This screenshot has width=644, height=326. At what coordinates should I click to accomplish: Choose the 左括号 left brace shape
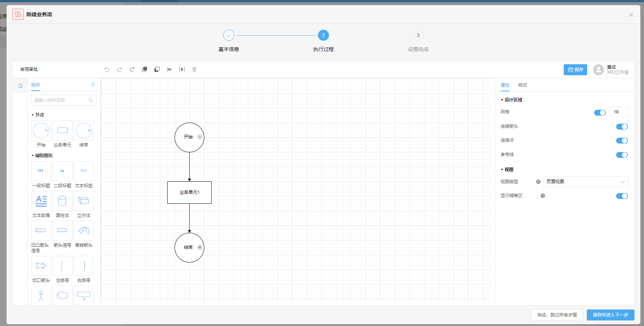[x=62, y=266]
